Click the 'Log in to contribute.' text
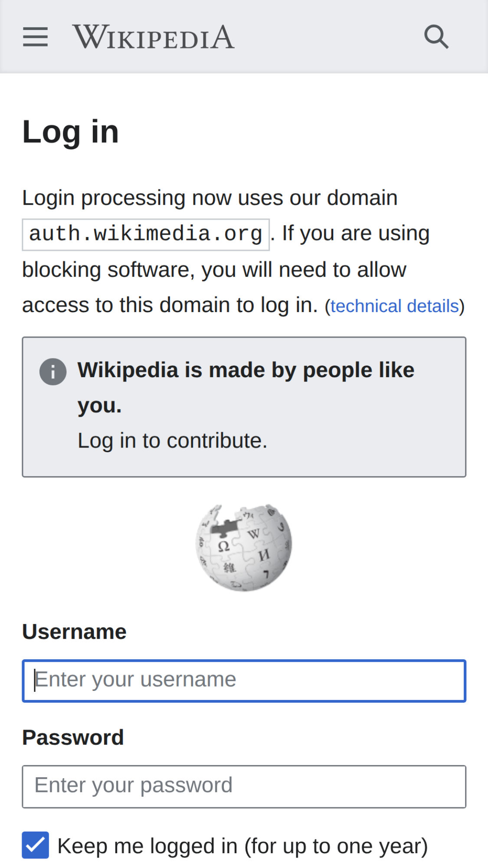The image size is (488, 868). tap(172, 441)
